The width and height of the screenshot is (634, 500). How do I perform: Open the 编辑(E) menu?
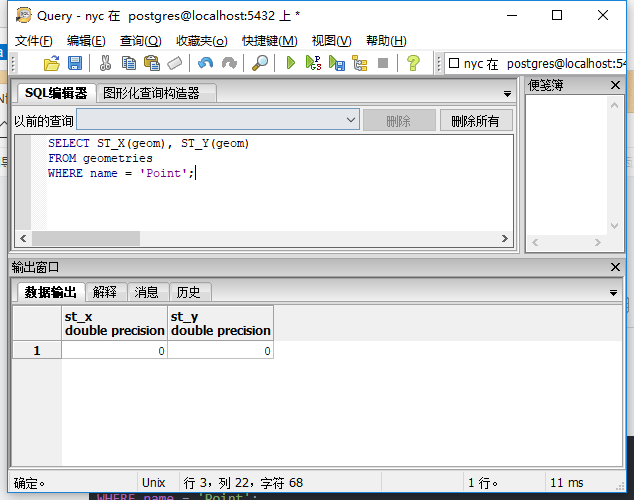(x=86, y=41)
